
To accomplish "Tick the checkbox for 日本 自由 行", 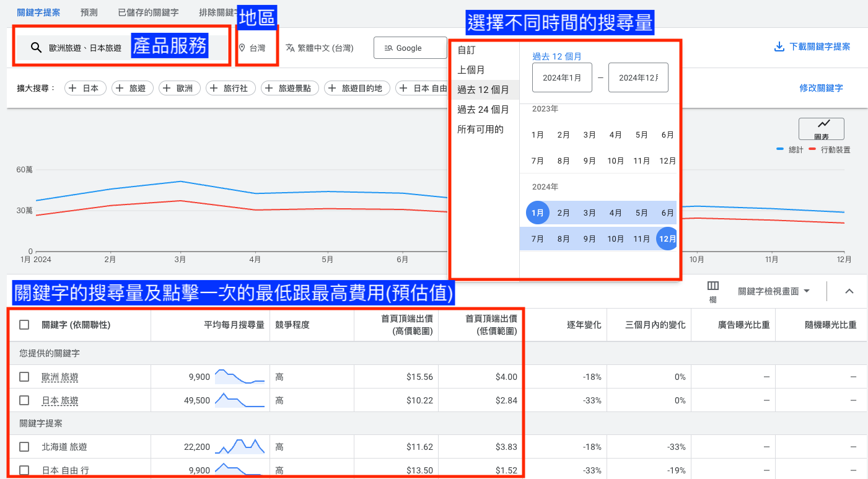I will [x=24, y=470].
